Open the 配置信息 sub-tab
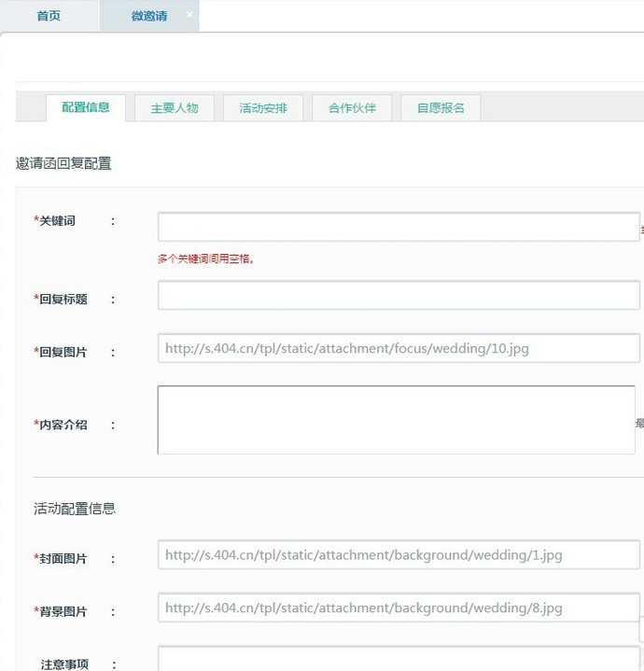644x671 pixels. 86,107
